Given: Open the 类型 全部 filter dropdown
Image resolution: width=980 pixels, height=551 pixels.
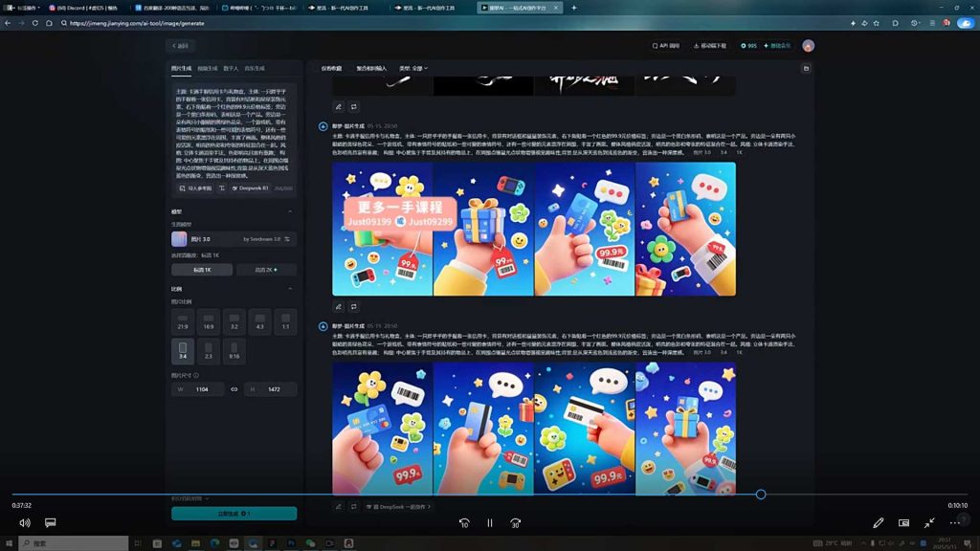Looking at the screenshot, I should coord(413,68).
